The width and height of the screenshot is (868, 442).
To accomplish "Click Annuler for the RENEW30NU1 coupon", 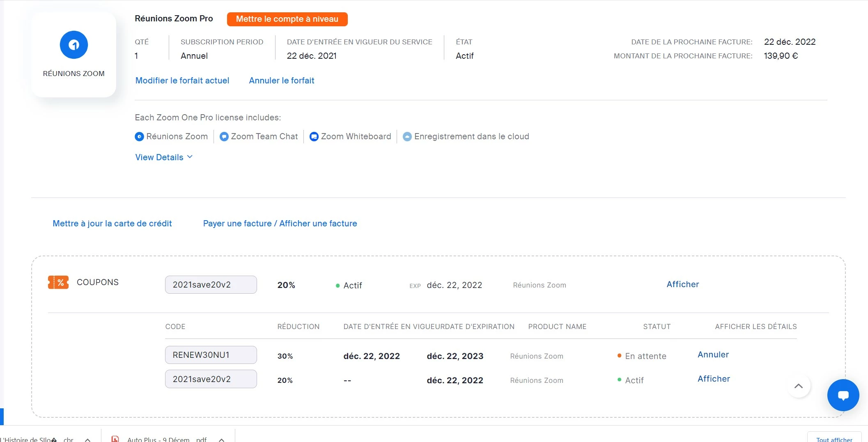I will tap(713, 355).
